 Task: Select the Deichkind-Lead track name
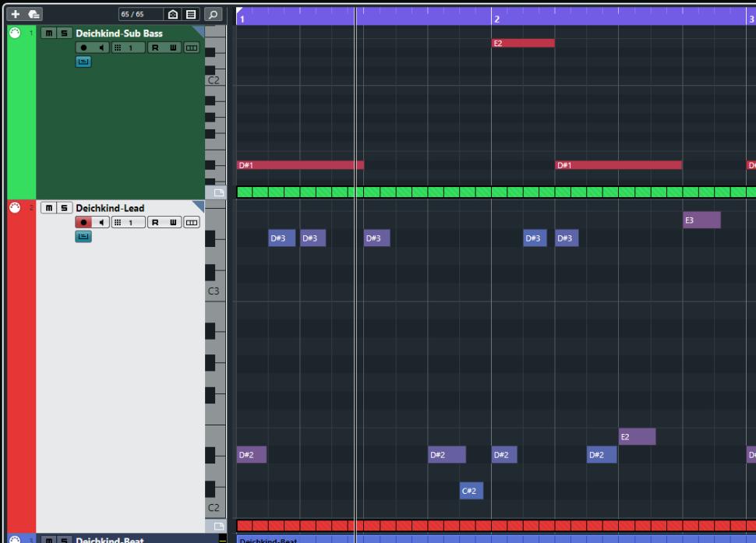110,208
